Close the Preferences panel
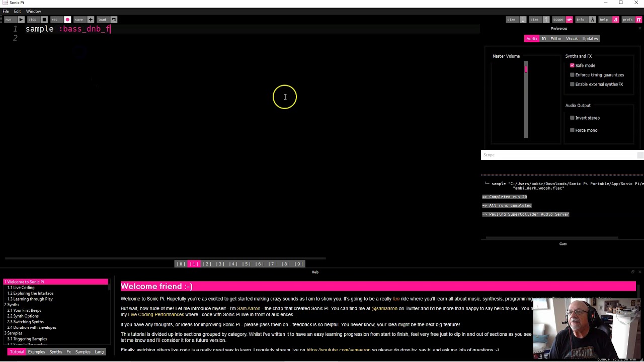Image resolution: width=644 pixels, height=362 pixels. tap(640, 28)
